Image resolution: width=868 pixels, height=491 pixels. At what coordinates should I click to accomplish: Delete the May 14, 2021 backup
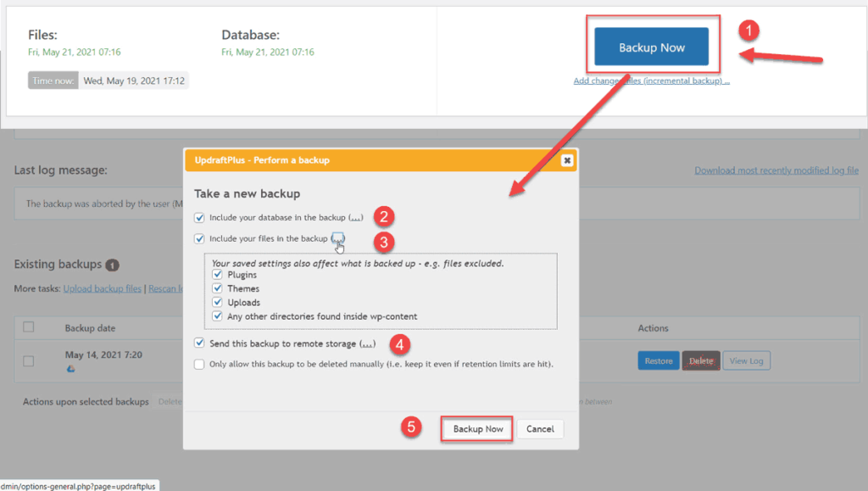[x=701, y=361]
